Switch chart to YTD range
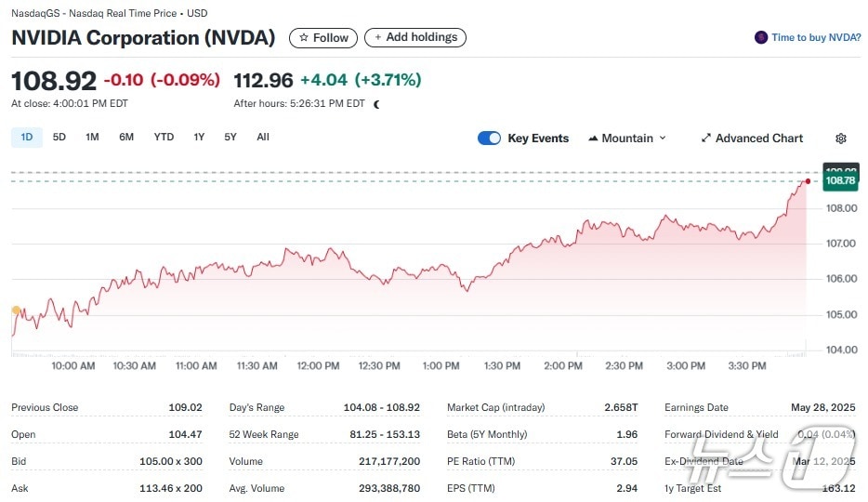This screenshot has height=502, width=868. pos(164,138)
